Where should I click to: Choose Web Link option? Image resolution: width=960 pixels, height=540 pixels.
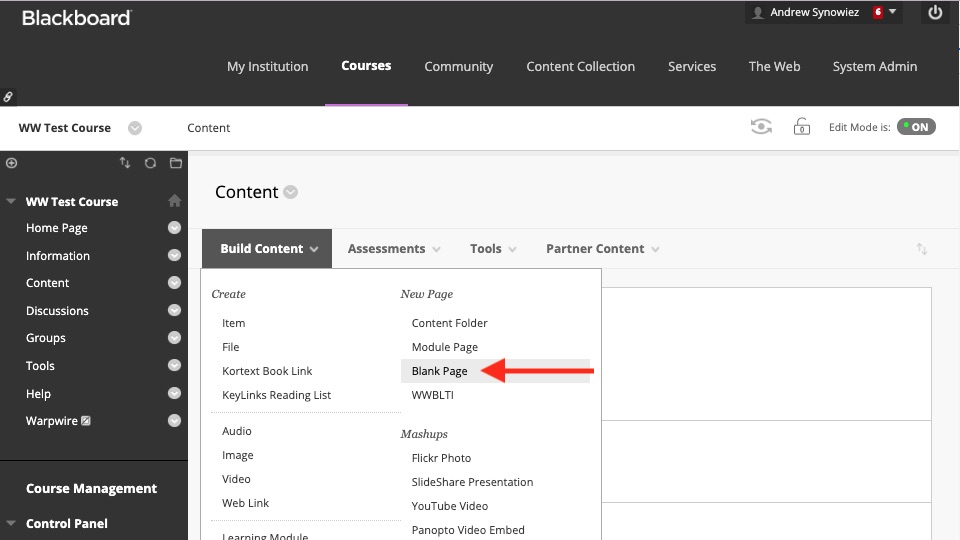(x=245, y=503)
